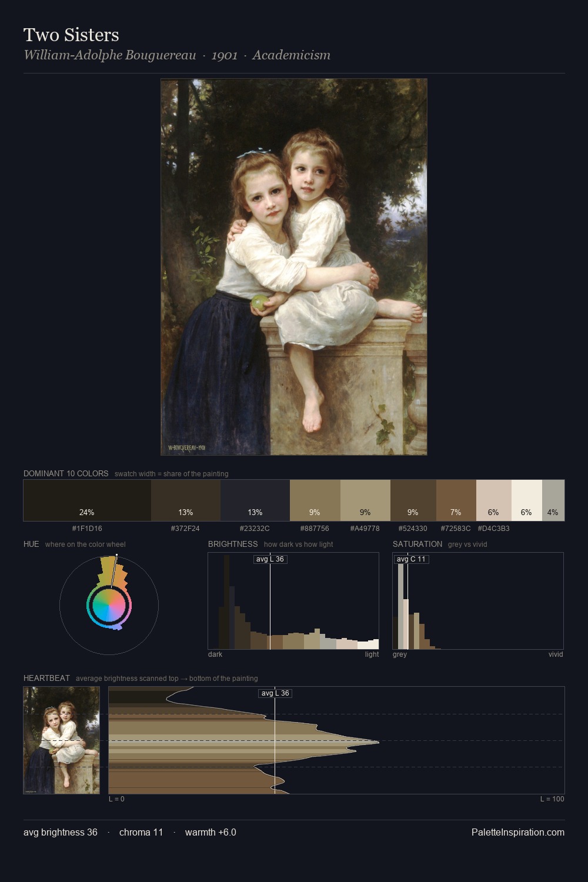Click the hex label '#1F1D16'
The width and height of the screenshot is (588, 882).
(x=87, y=528)
